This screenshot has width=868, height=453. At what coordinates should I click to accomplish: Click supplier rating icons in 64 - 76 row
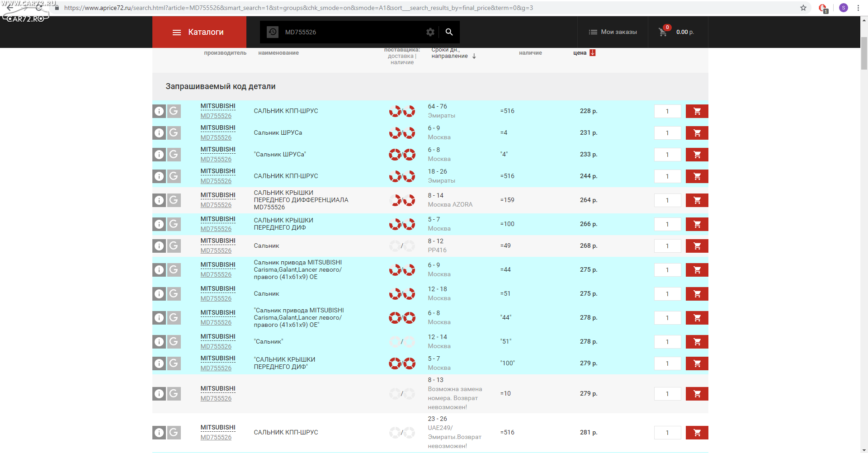pyautogui.click(x=402, y=111)
